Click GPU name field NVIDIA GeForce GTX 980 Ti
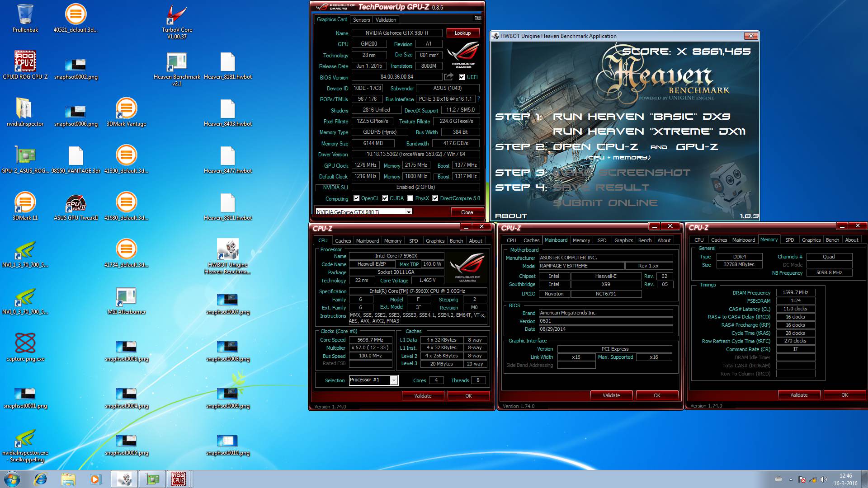The width and height of the screenshot is (868, 488). point(397,33)
